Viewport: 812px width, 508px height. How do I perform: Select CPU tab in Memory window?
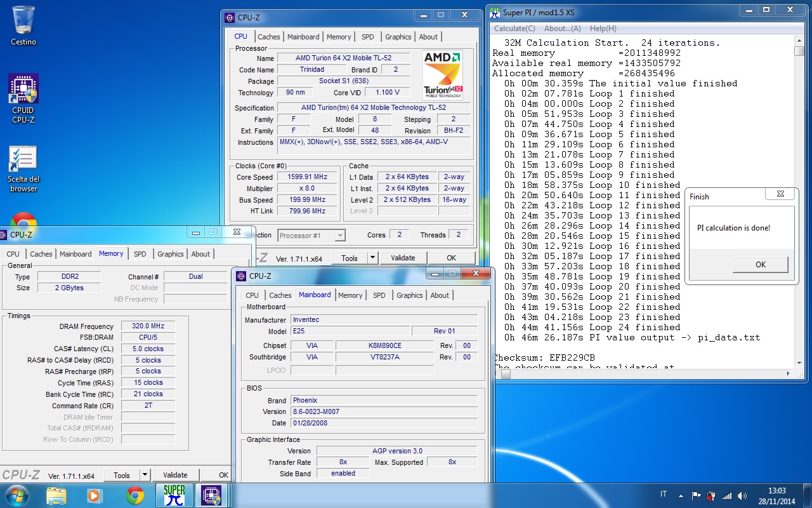tap(13, 254)
